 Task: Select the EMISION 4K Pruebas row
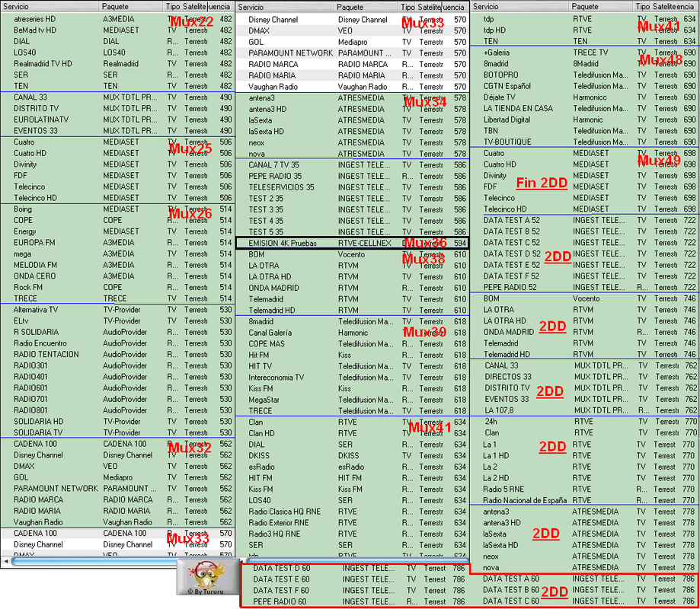click(x=352, y=243)
